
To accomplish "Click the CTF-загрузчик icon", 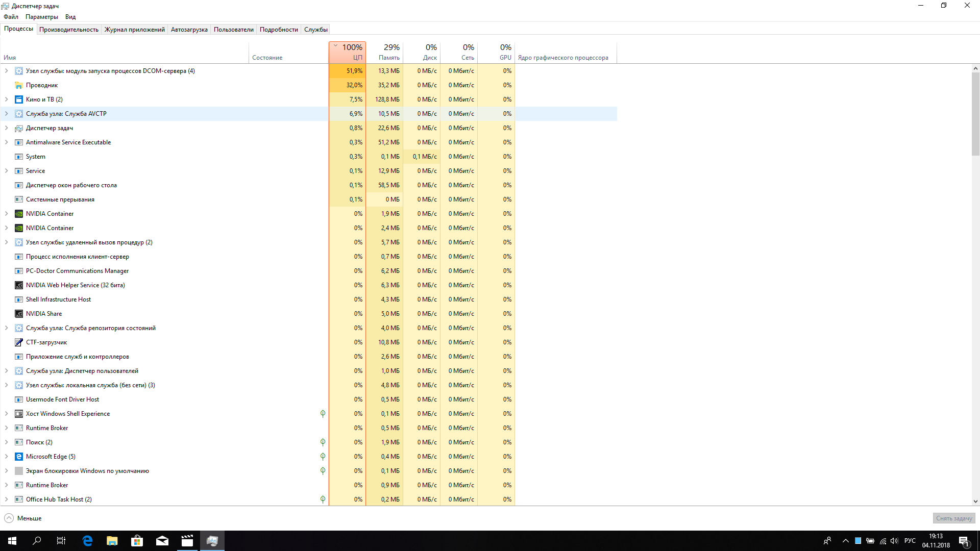I will coord(18,342).
